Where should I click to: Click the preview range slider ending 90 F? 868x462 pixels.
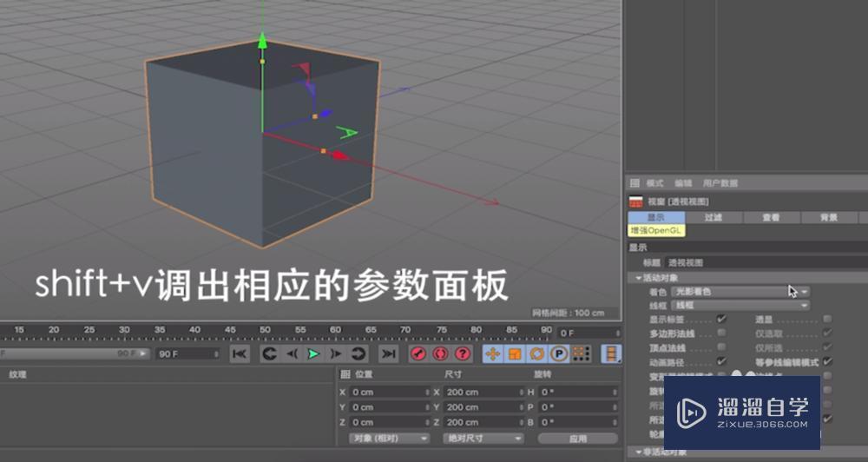coord(75,353)
